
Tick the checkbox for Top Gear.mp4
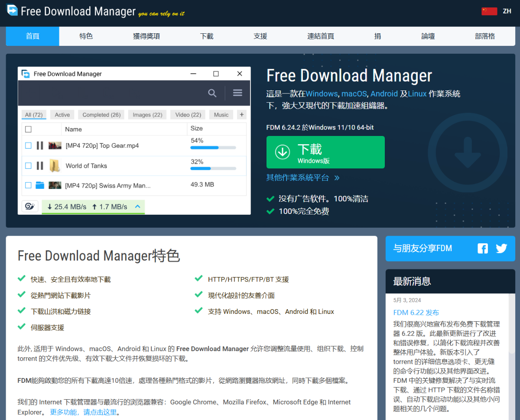click(x=28, y=145)
